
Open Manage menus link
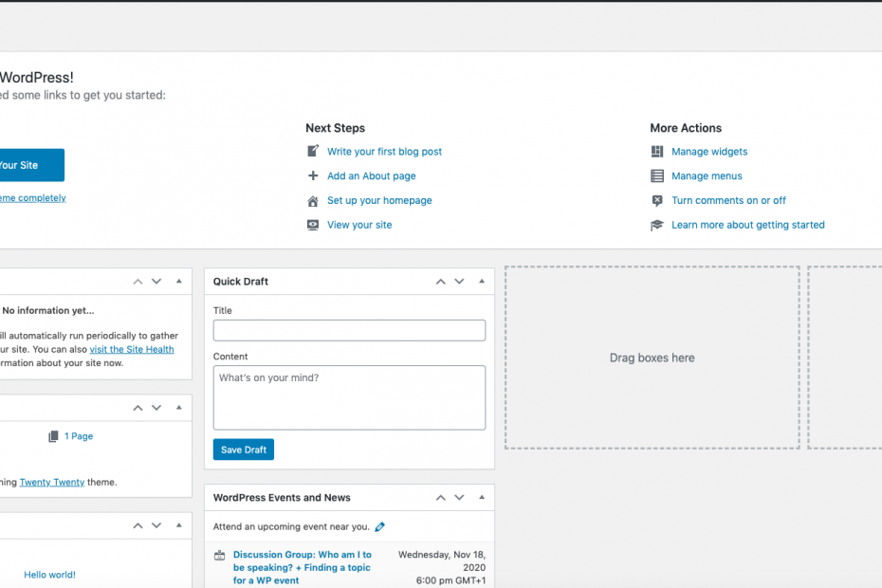[707, 176]
